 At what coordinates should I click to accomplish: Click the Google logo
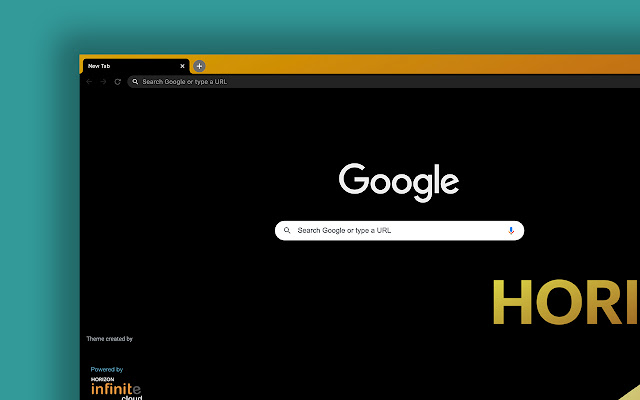[x=399, y=182]
